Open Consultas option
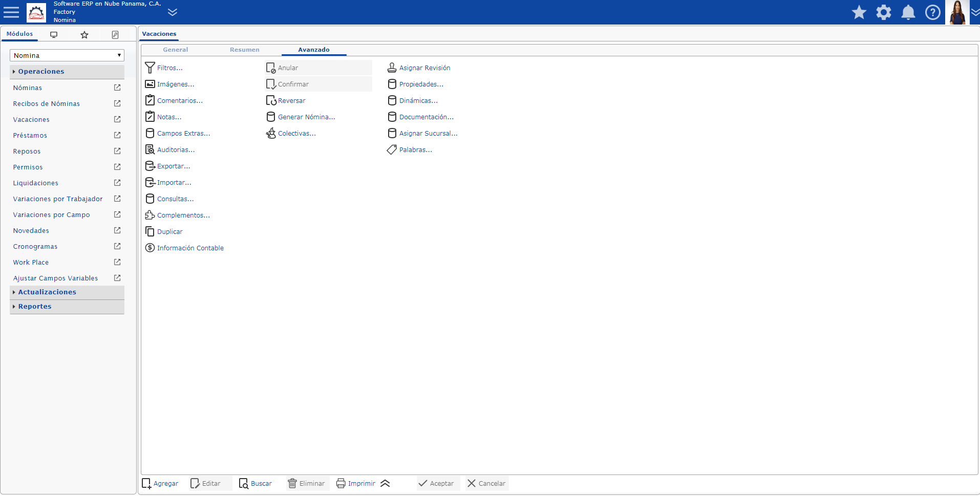Viewport: 980px width, 496px height. [x=169, y=199]
